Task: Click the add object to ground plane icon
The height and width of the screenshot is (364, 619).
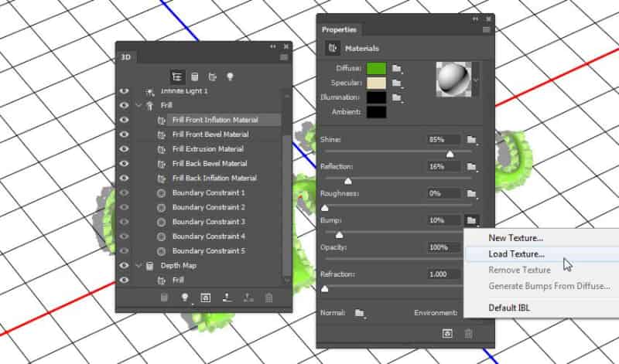Action: point(227,298)
